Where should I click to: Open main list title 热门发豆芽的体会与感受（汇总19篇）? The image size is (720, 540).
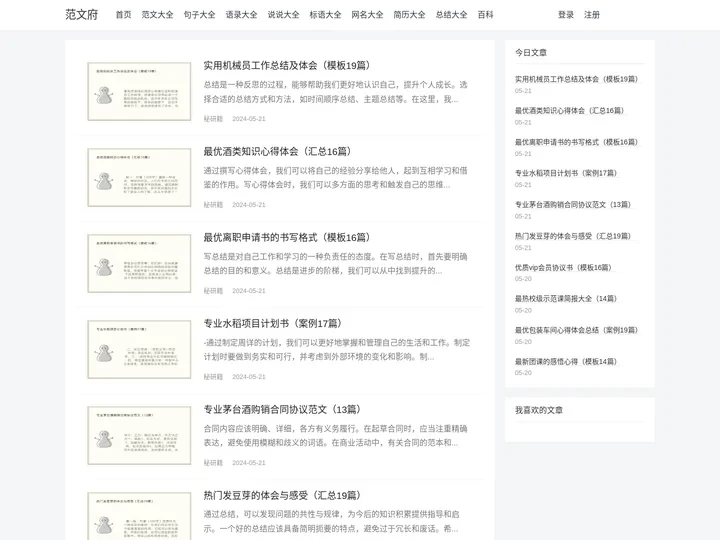[x=282, y=495]
